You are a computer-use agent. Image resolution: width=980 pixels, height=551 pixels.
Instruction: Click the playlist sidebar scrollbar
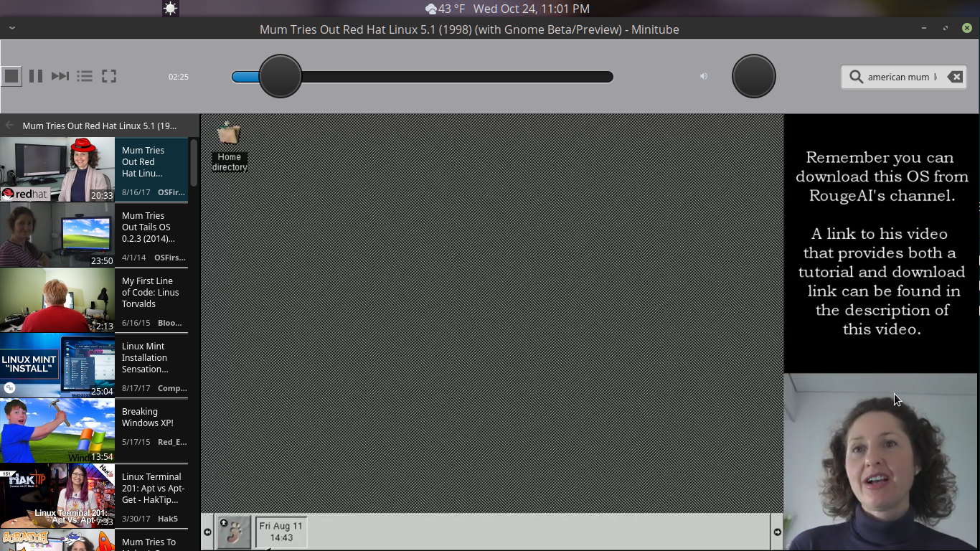(x=194, y=164)
